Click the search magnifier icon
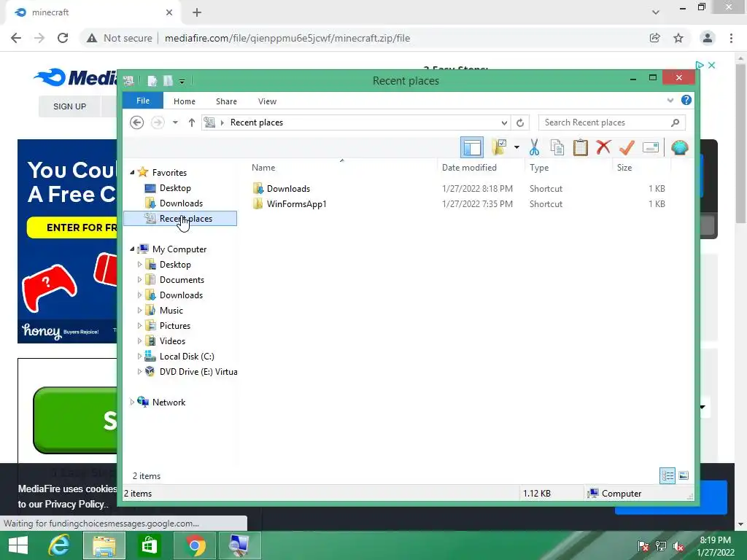Screen dimensions: 747x560 coord(675,122)
